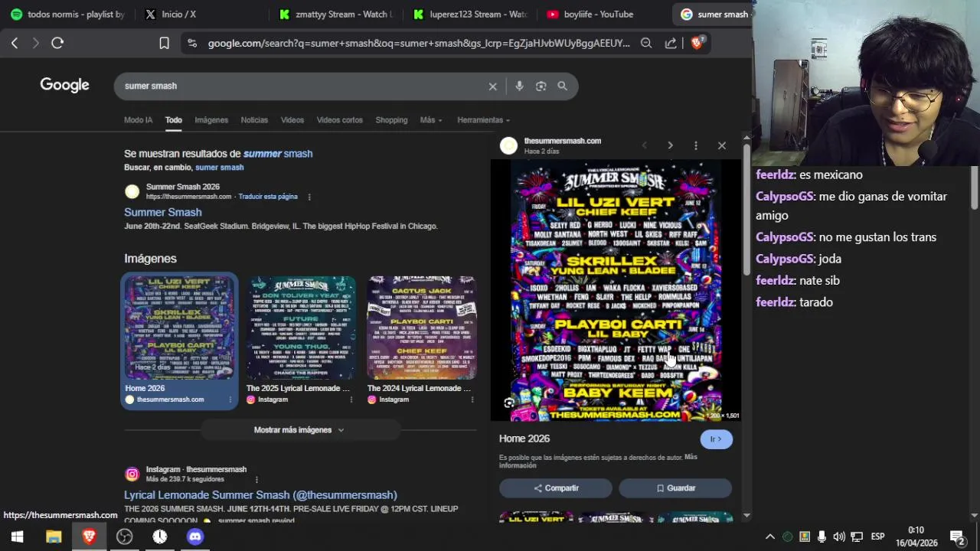Screen dimensions: 980x551
Task: Select the Imágenes search filter
Action: [x=211, y=120]
